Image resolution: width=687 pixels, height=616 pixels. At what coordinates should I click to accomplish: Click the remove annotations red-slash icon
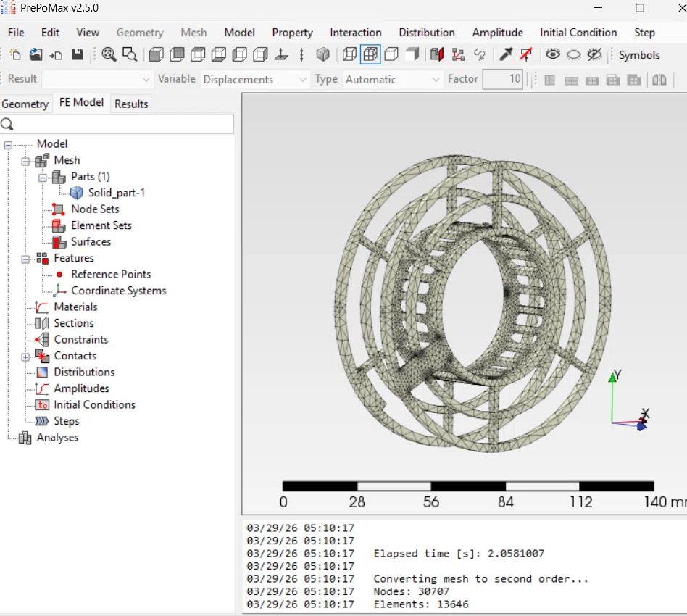pos(526,55)
